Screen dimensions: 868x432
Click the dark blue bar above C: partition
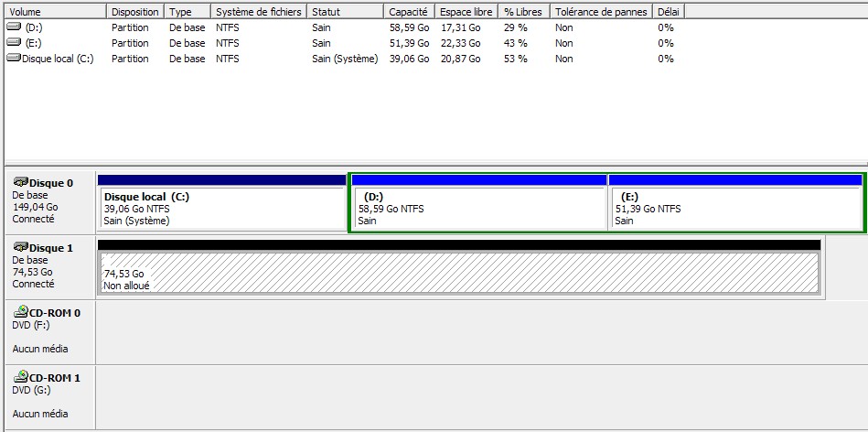221,179
